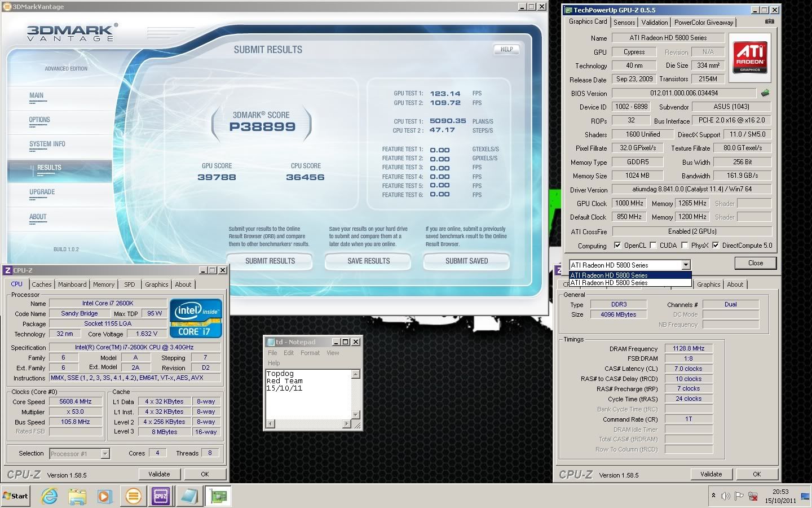This screenshot has height=508, width=812.
Task: Click the SAVE RESULTS button
Action: click(x=369, y=261)
